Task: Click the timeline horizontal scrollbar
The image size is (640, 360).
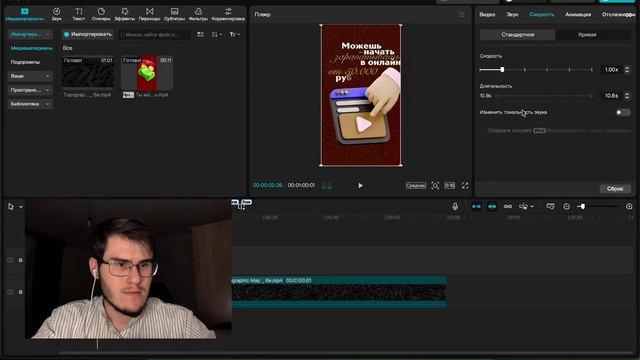Action: tap(346, 353)
